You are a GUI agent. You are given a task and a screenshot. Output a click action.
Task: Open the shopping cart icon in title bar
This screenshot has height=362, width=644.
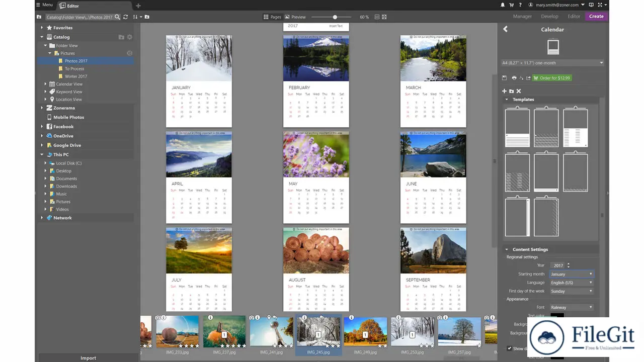(x=512, y=5)
